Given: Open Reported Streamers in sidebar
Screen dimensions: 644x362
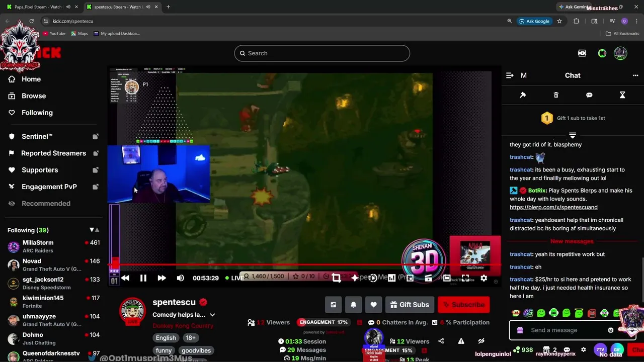Looking at the screenshot, I should pos(53,153).
